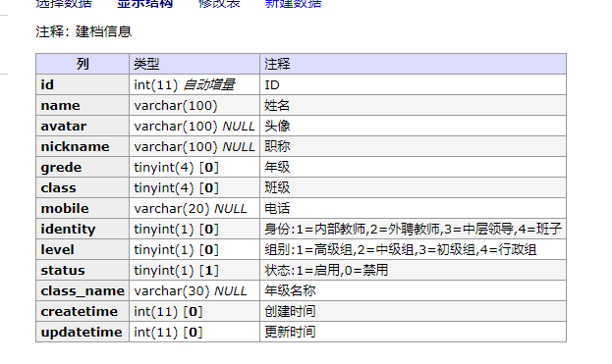Image resolution: width=612 pixels, height=364 pixels.
Task: Click the 年级 comment in grede row
Action: click(413, 167)
